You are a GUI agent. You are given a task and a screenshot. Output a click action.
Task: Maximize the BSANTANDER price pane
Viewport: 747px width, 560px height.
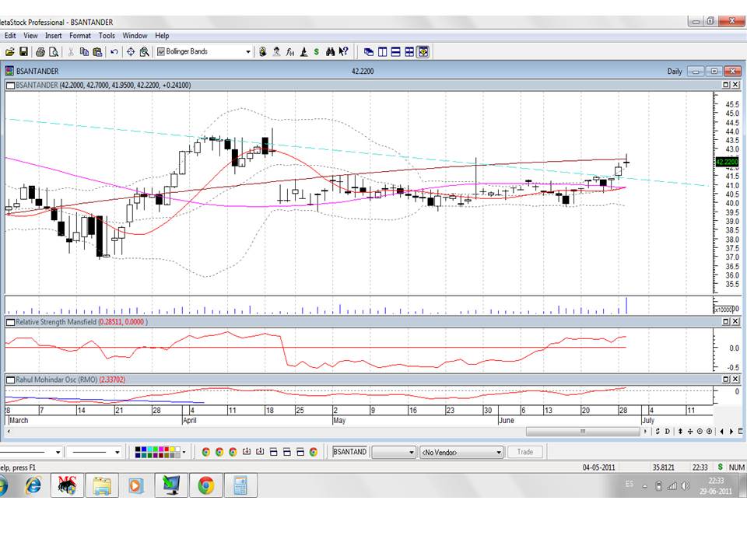click(725, 85)
